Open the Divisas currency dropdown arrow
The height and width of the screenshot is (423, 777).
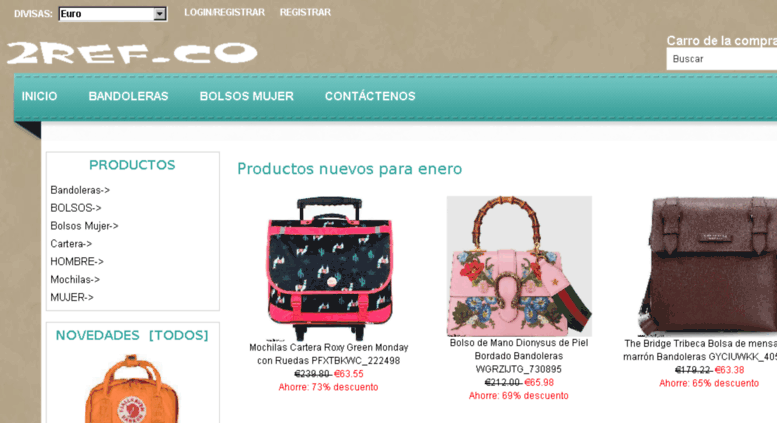[x=160, y=14]
